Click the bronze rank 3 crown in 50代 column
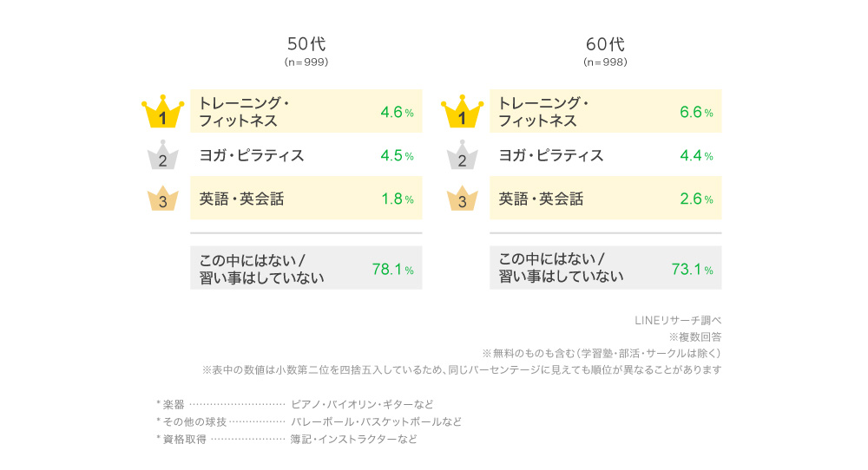This screenshot has height=470, width=868. click(x=163, y=199)
